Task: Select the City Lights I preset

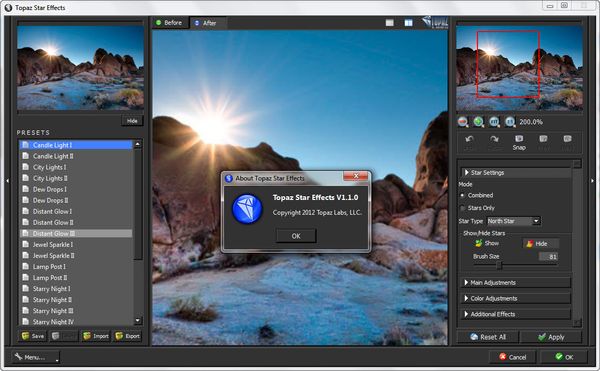Action: coord(76,167)
